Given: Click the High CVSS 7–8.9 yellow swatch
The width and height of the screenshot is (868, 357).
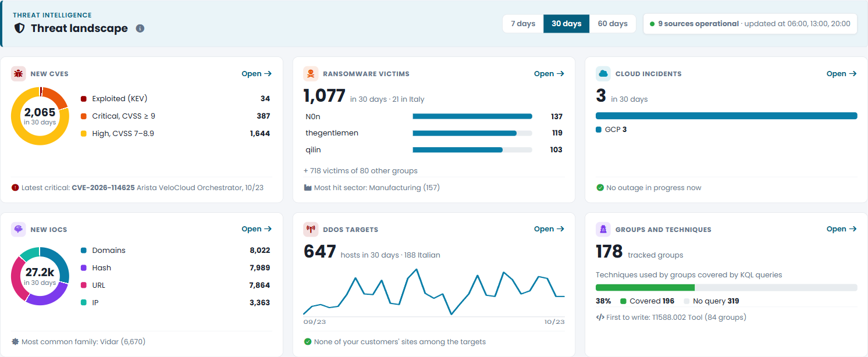Looking at the screenshot, I should (84, 134).
